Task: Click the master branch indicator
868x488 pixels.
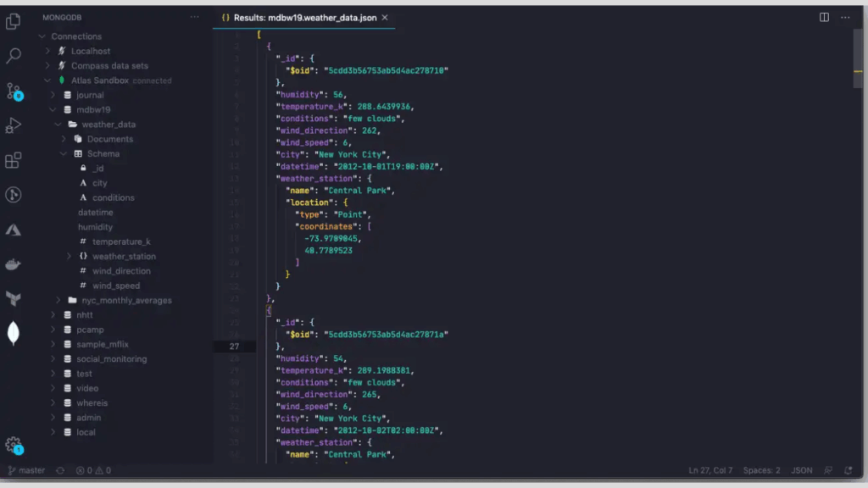Action: click(26, 470)
